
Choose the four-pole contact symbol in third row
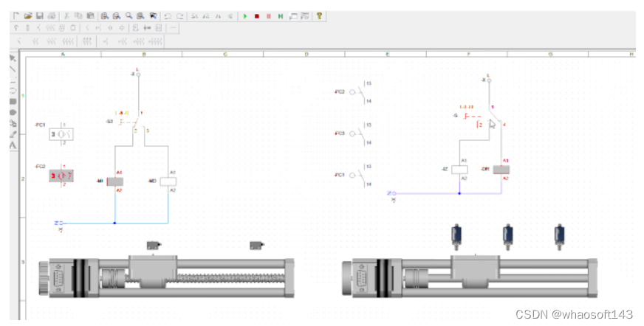pos(68,41)
